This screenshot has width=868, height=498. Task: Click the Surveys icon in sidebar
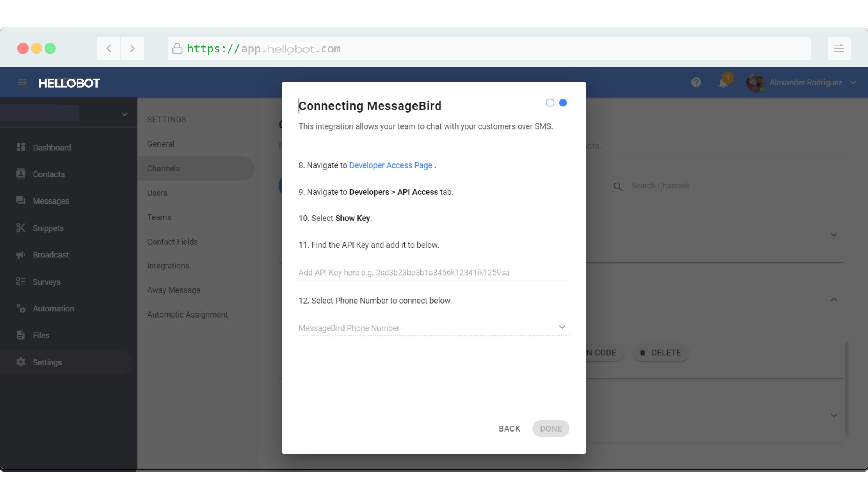21,282
